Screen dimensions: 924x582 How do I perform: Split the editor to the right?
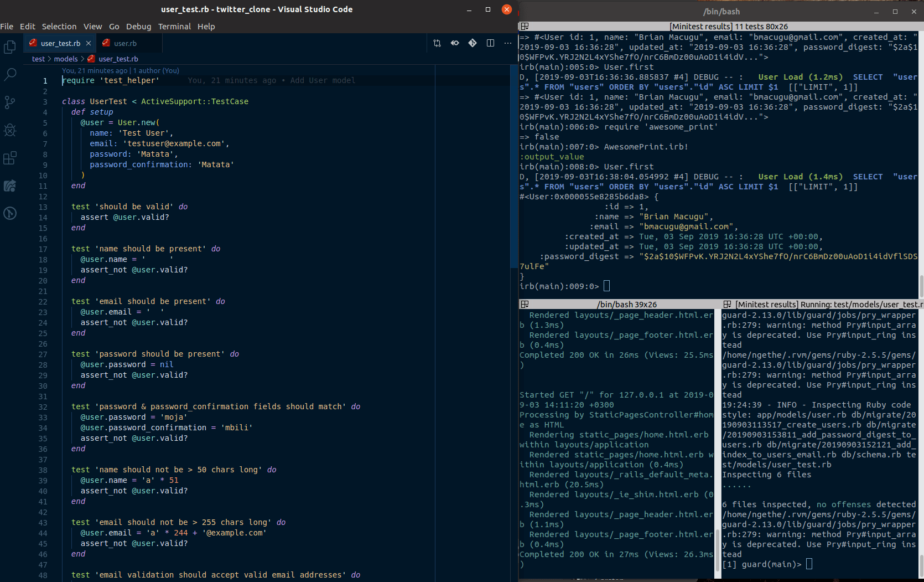[490, 43]
